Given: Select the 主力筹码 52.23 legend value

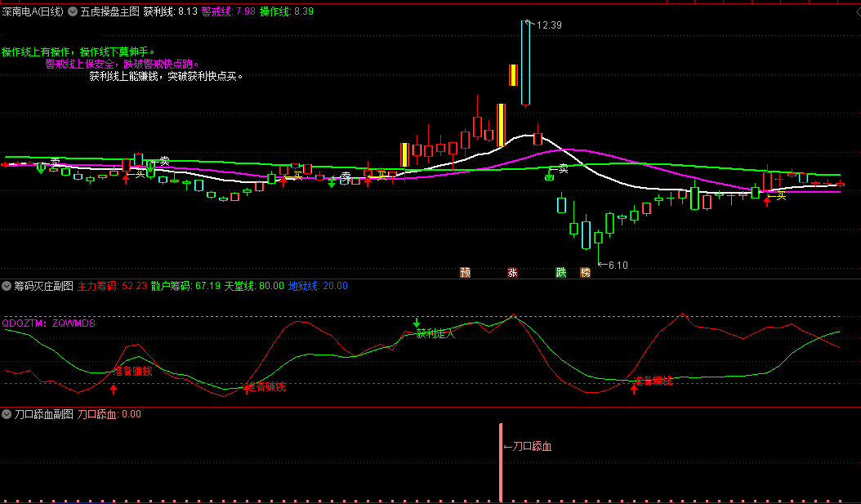Looking at the screenshot, I should 112,286.
